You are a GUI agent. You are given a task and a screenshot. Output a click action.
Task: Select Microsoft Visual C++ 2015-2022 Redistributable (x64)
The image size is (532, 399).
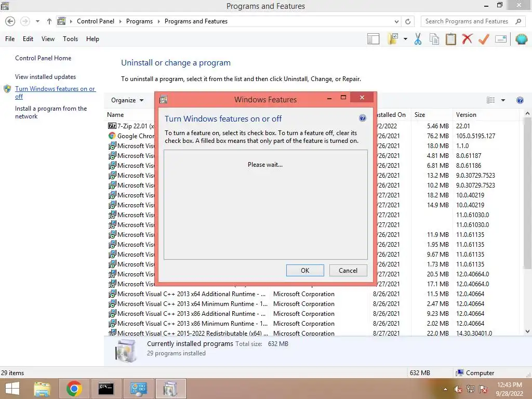(x=312, y=333)
